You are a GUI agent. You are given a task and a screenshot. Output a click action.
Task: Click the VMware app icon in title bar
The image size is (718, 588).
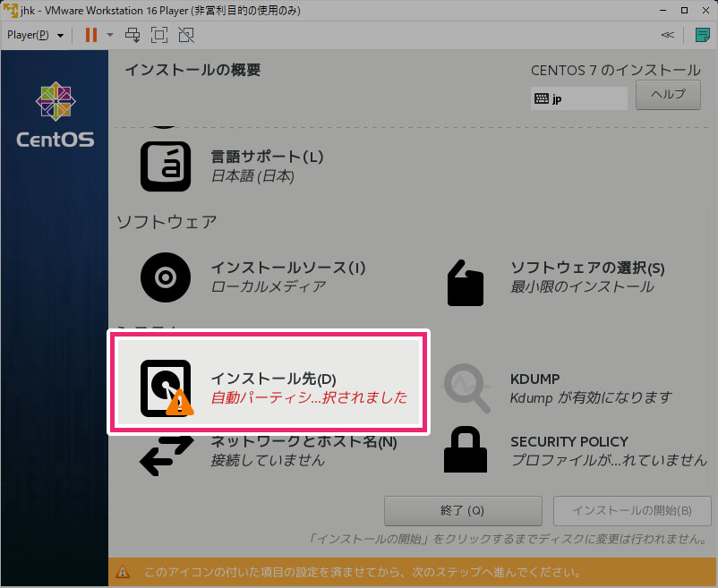(x=11, y=10)
